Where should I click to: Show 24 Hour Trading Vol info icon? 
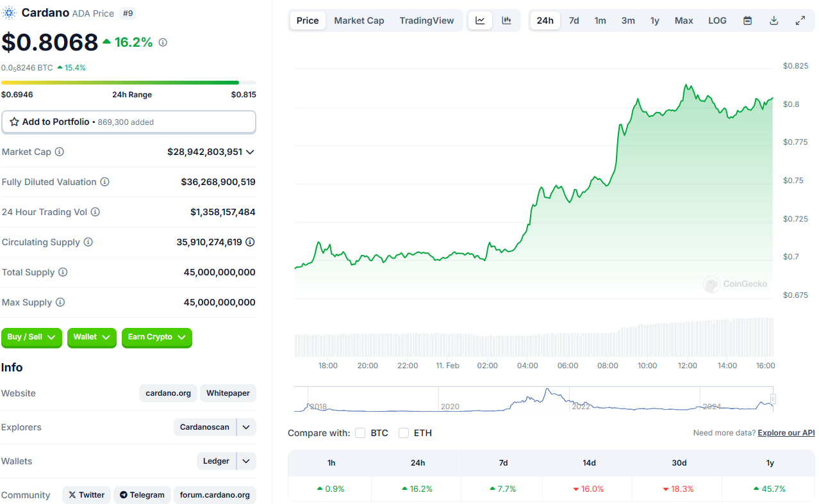point(95,212)
